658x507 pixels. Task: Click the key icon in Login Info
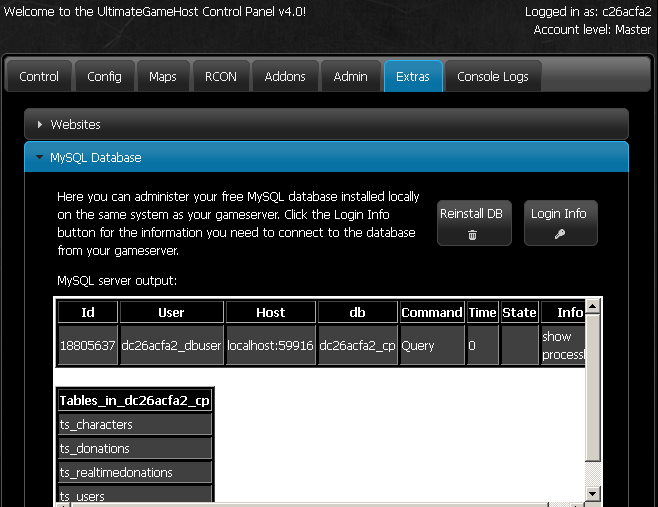coord(560,234)
